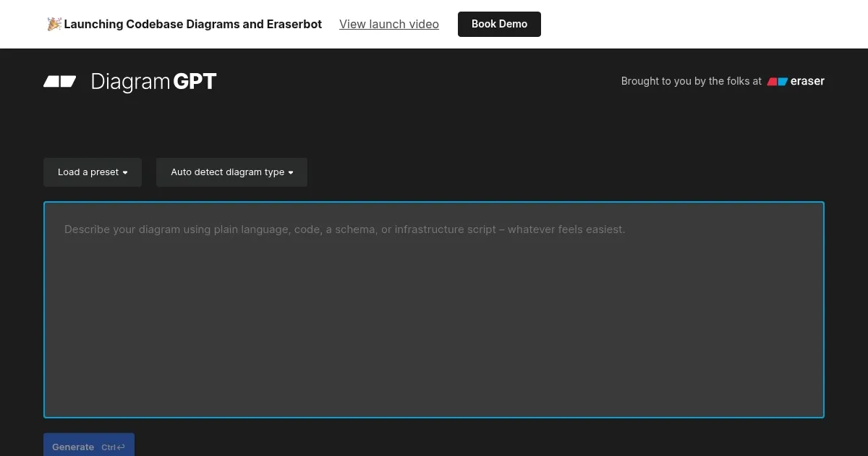Click the party popper emoji in the banner
The height and width of the screenshot is (456, 868).
click(x=54, y=24)
